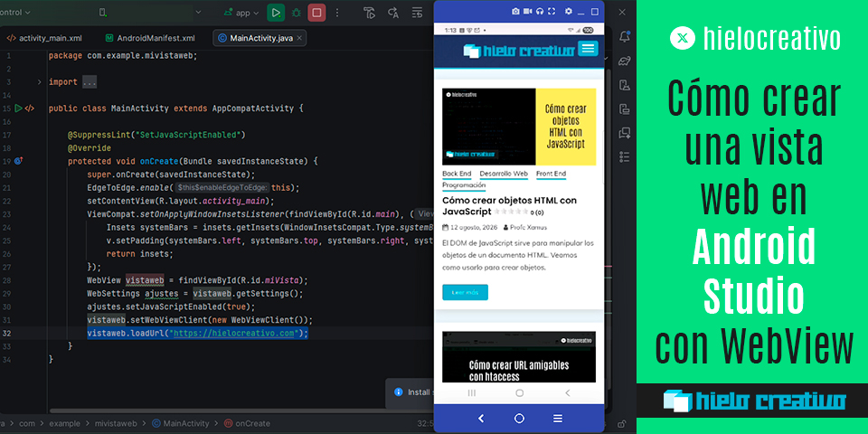The width and height of the screenshot is (868, 434).
Task: Tap the blue bar Back arrow in emulator
Action: pyautogui.click(x=480, y=419)
